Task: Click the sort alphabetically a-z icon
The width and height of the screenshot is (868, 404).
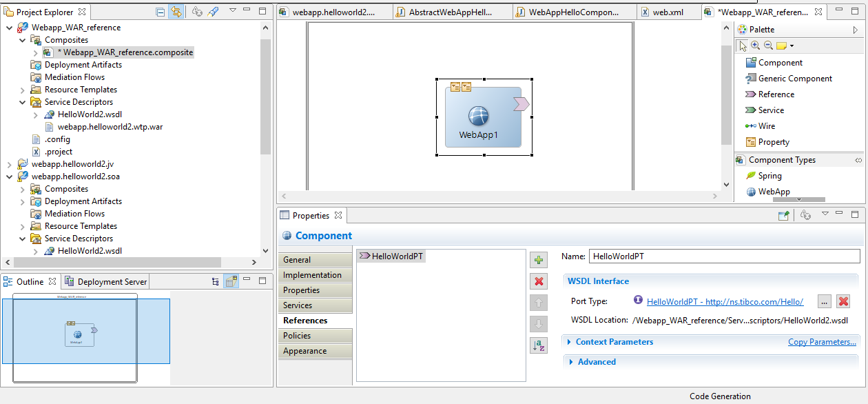Action: 539,346
